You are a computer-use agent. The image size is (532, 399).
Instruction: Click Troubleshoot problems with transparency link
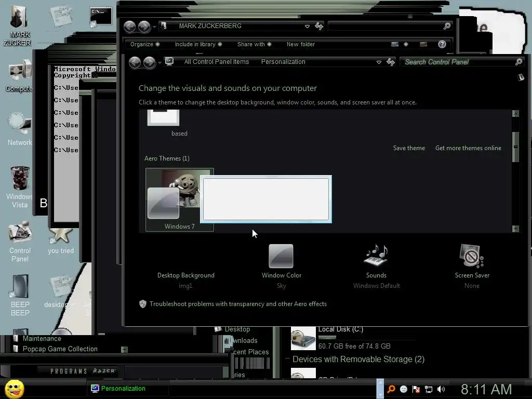point(238,304)
